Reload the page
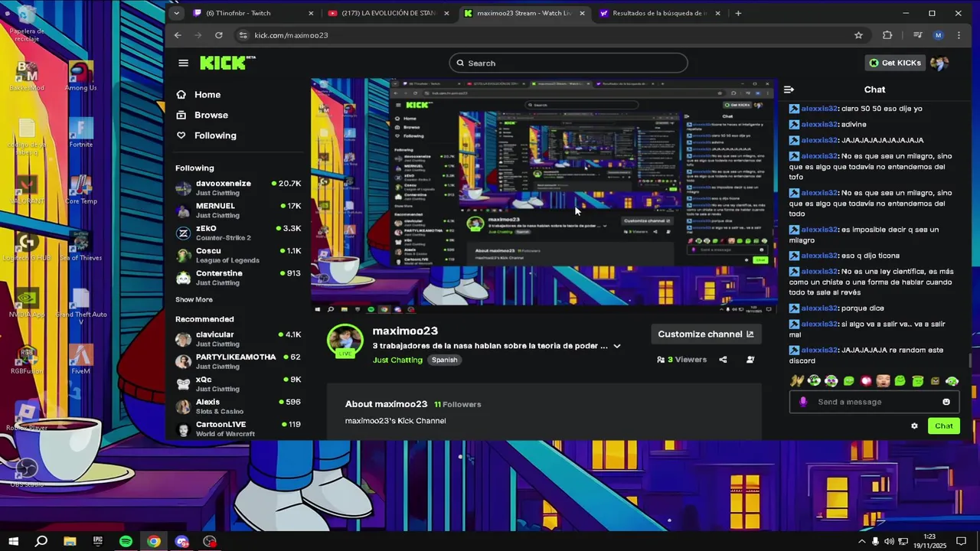This screenshot has width=980, height=551. tap(219, 35)
